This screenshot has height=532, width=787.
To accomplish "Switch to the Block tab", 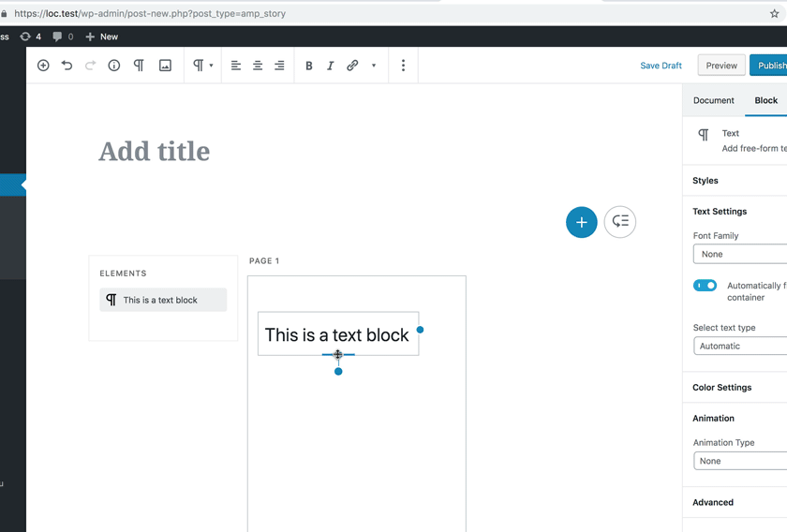I will (766, 100).
